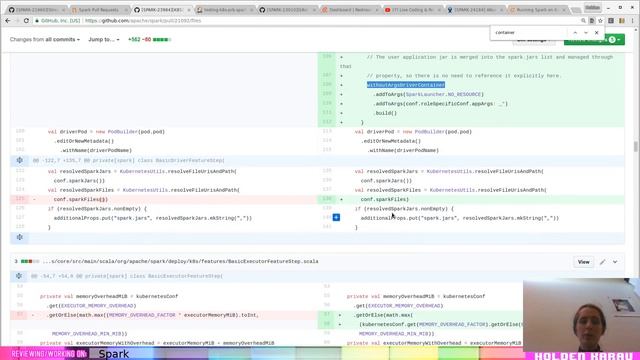Viewport: 640px width, 360px height.
Task: Expand hidden lines below the spark.jars hunk
Action: point(20,237)
